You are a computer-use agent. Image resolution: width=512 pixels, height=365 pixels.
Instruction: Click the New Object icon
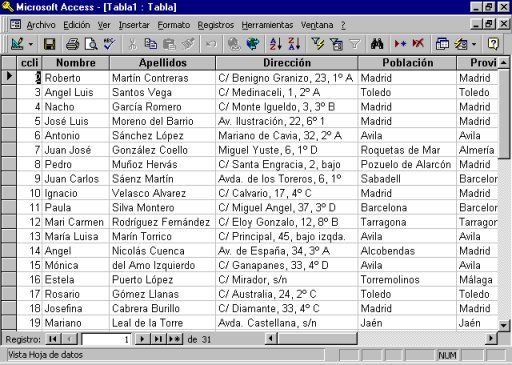[461, 44]
